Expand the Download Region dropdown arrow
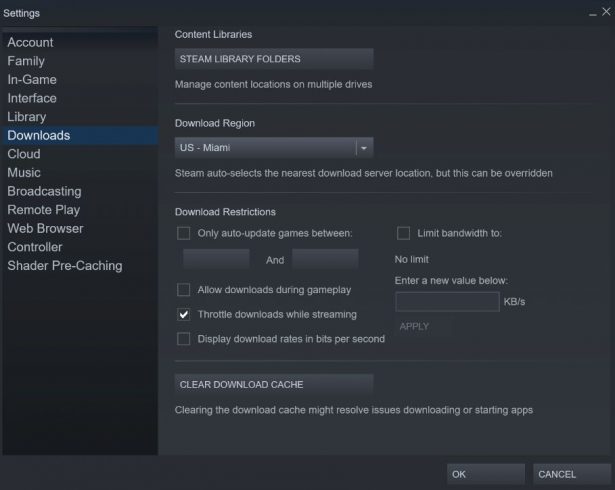The height and width of the screenshot is (490, 615). click(x=364, y=148)
